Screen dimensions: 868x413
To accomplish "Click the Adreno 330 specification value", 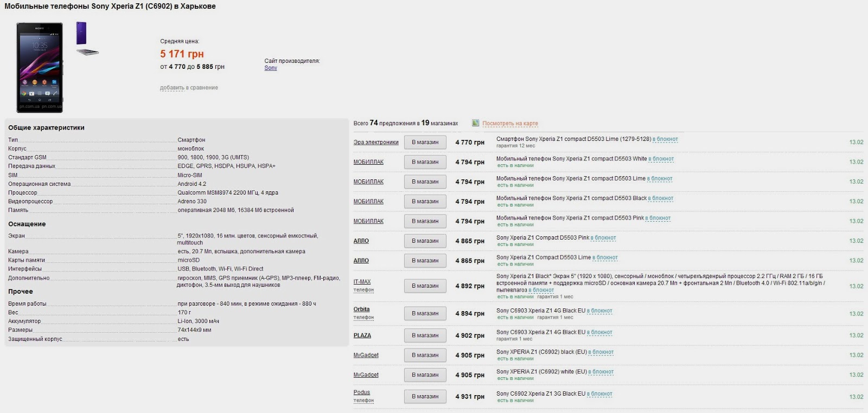I will 192,202.
